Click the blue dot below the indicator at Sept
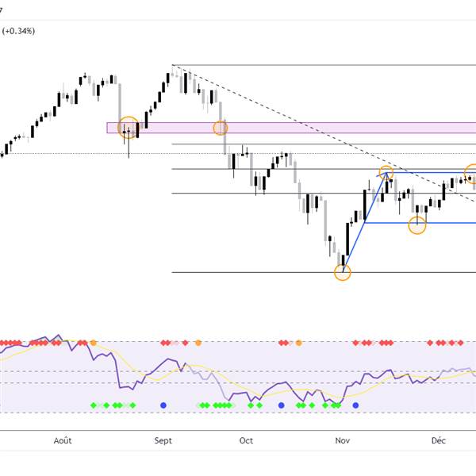The width and height of the screenshot is (476, 476). pyautogui.click(x=163, y=405)
